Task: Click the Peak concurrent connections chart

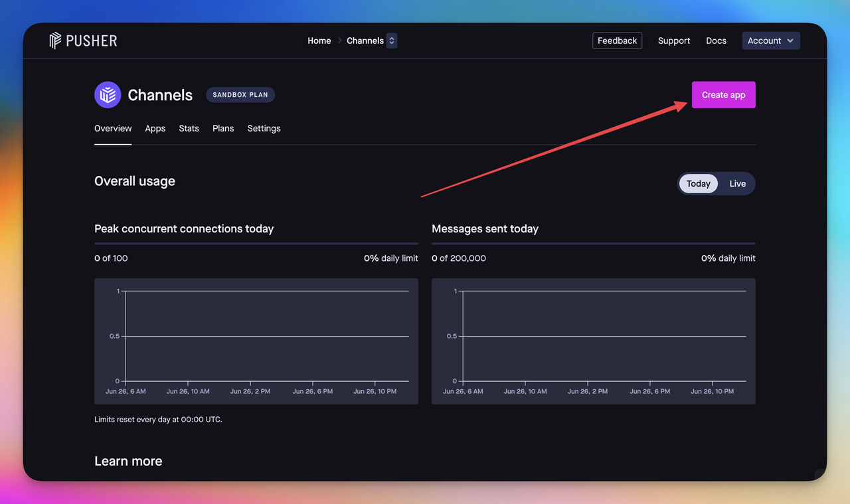Action: (x=256, y=341)
